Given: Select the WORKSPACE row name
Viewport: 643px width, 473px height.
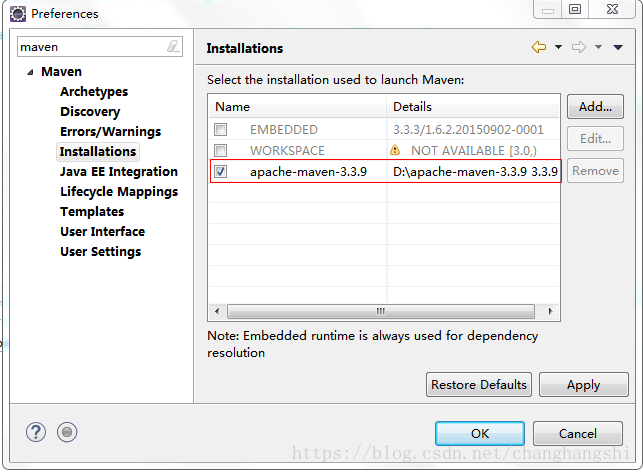Looking at the screenshot, I should click(287, 151).
